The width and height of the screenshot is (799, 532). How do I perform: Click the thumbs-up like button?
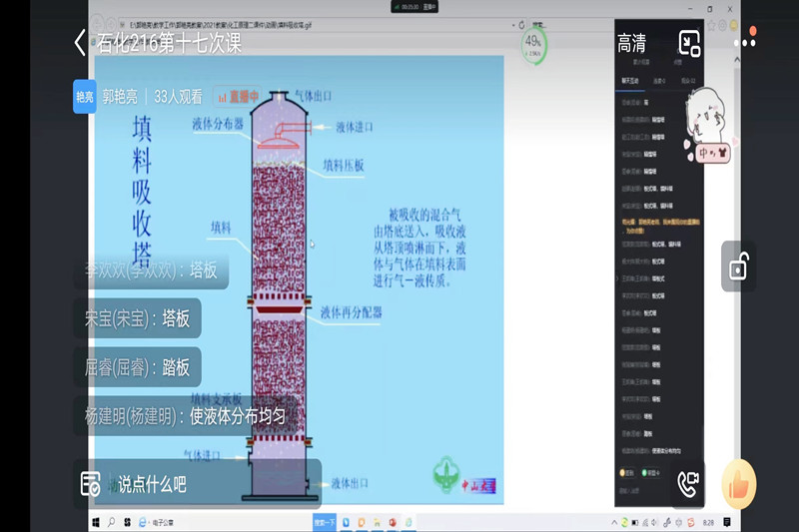pos(739,484)
